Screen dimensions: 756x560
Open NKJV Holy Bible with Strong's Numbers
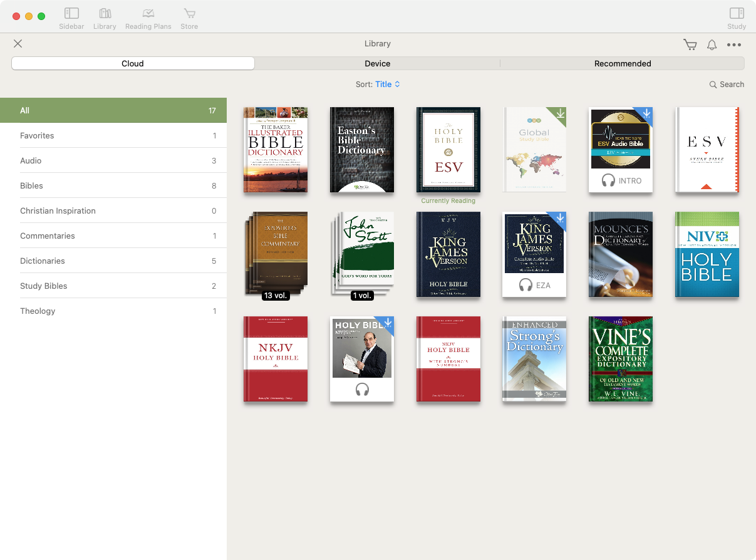448,359
